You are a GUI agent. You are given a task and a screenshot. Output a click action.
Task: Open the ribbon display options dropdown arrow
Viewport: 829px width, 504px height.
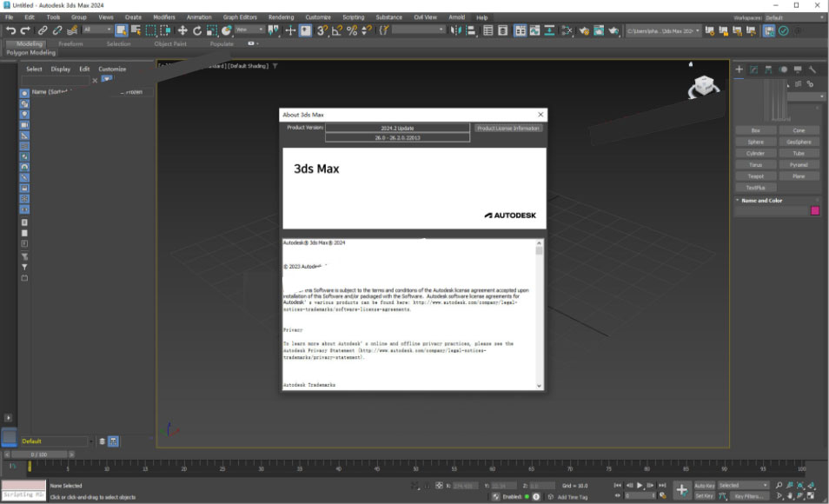click(x=257, y=43)
